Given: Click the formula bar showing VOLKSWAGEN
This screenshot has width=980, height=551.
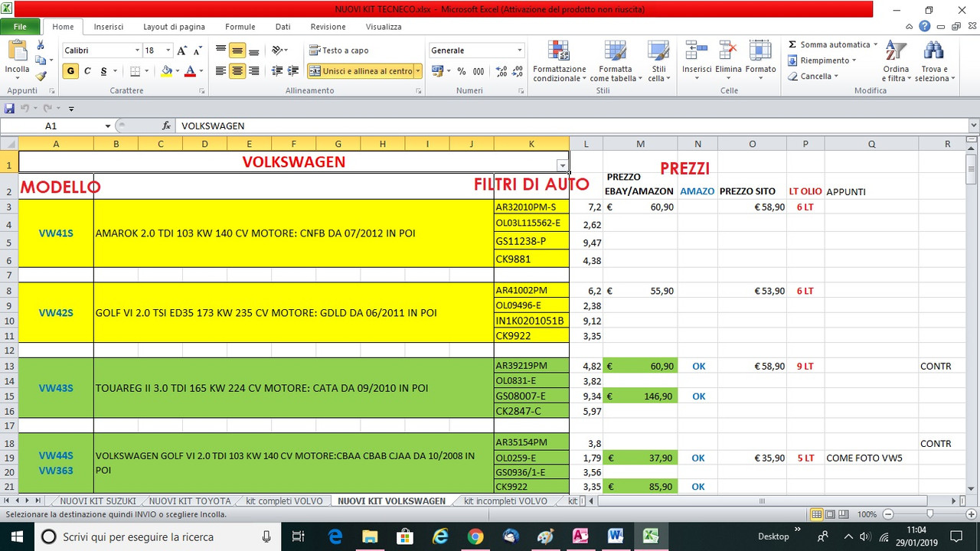Looking at the screenshot, I should coord(571,126).
